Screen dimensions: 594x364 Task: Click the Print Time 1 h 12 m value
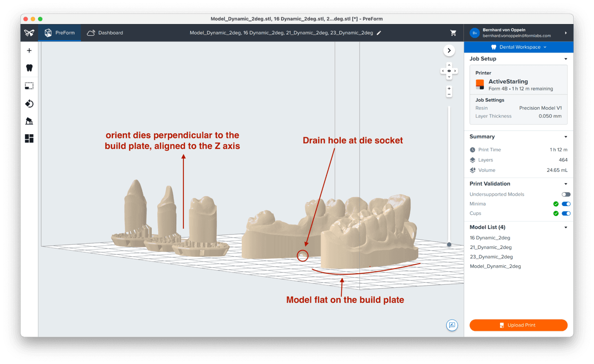pos(558,150)
